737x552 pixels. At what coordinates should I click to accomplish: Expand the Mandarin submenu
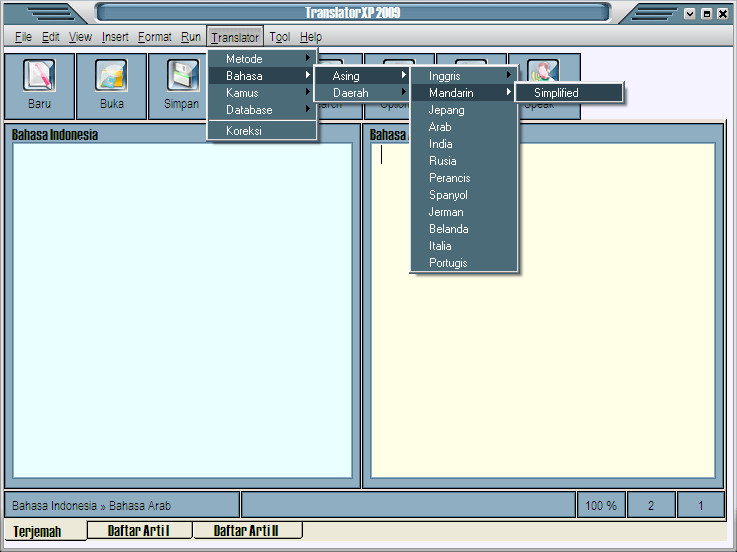(x=464, y=93)
